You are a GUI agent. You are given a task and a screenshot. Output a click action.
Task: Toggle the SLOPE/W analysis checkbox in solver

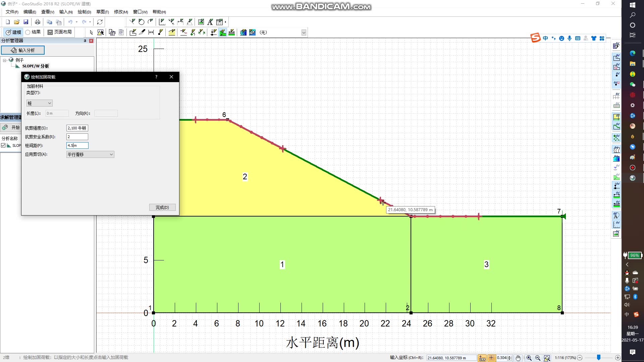pyautogui.click(x=3, y=145)
